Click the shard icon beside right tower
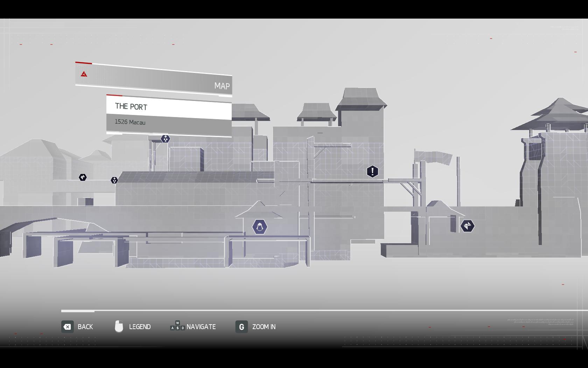Viewport: 588px width, 368px height. point(467,226)
